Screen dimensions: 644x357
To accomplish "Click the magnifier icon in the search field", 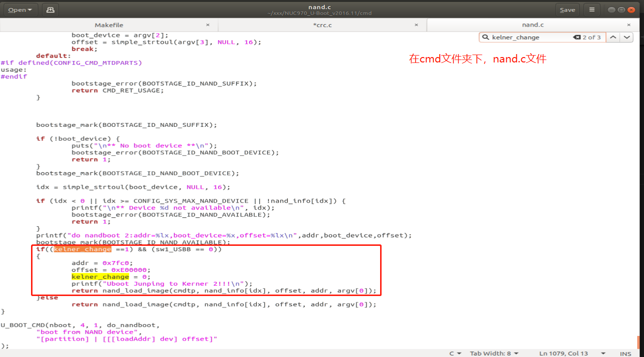I will (x=486, y=37).
